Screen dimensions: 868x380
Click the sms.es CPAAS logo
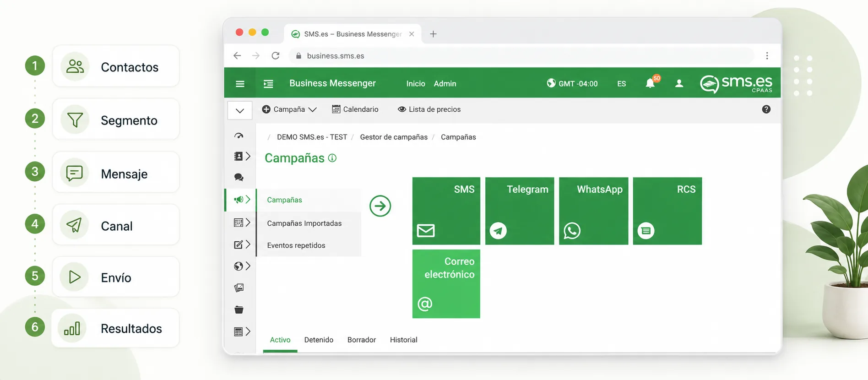click(736, 84)
